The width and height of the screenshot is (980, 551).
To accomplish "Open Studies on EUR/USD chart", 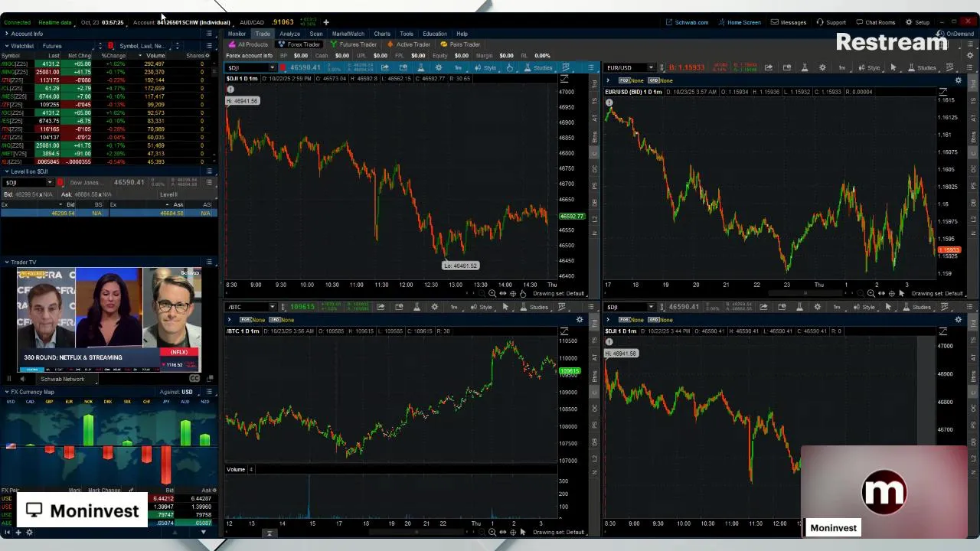I will coord(922,68).
